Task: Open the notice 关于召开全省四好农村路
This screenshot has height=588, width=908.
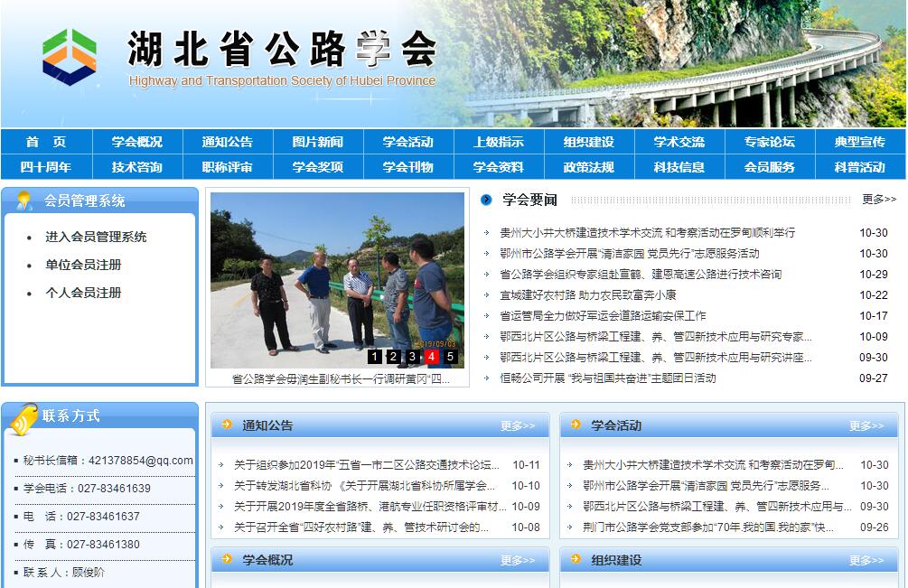Action: (x=360, y=527)
